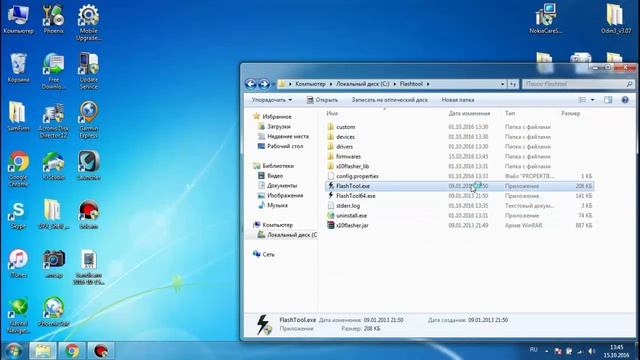Screen dimensions: 640x360
Task: Refresh the Flashtool folder view
Action: (513, 84)
